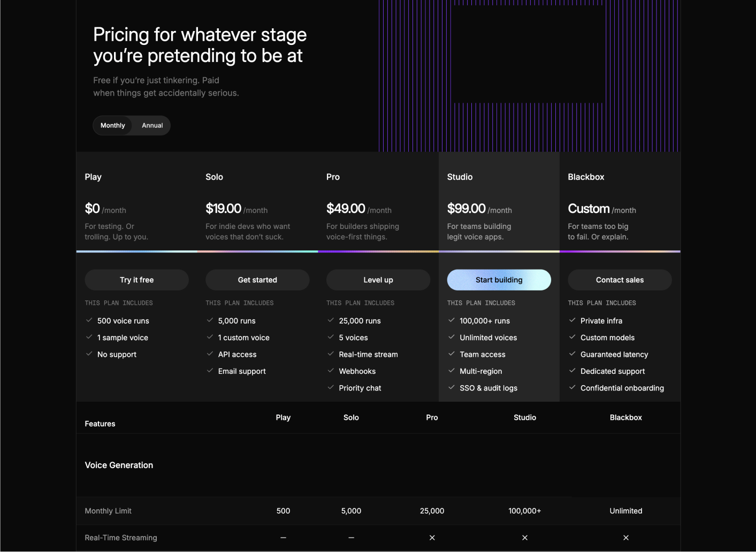Click the X icon in Pro streaming cell
The height and width of the screenshot is (552, 756).
coord(432,538)
